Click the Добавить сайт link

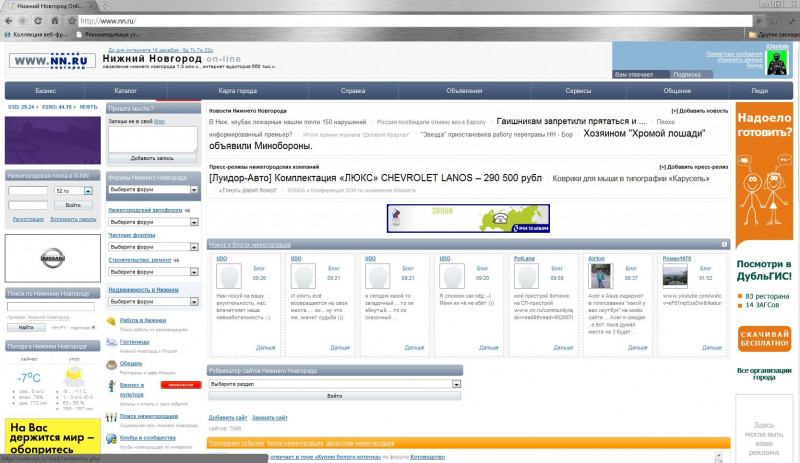pyautogui.click(x=228, y=418)
